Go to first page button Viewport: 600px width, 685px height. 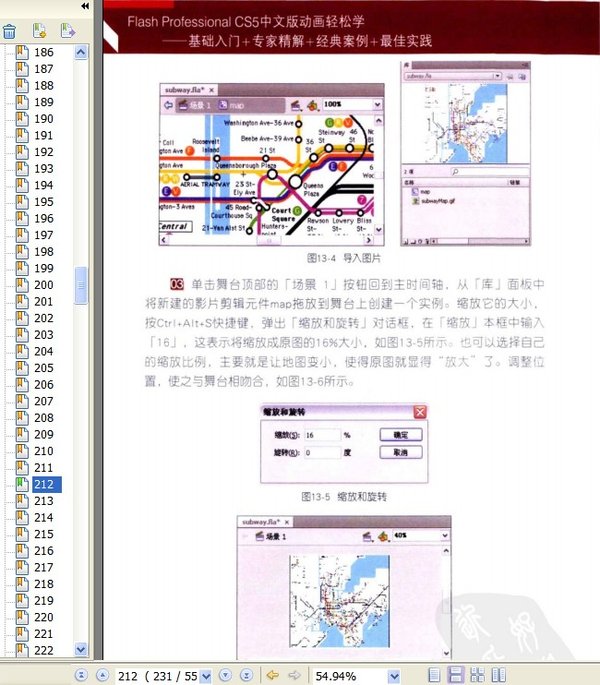81,675
